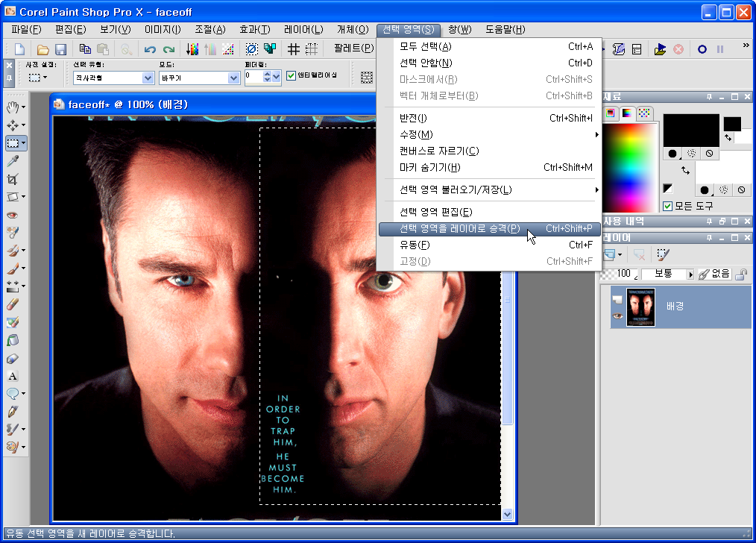Image resolution: width=756 pixels, height=543 pixels.
Task: Select the Crop tool
Action: (x=13, y=179)
